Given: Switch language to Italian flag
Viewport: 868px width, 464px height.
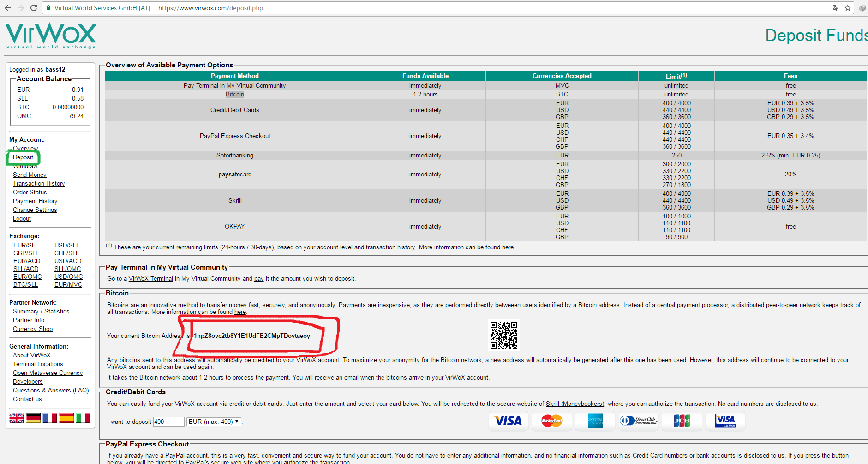Looking at the screenshot, I should tap(83, 418).
